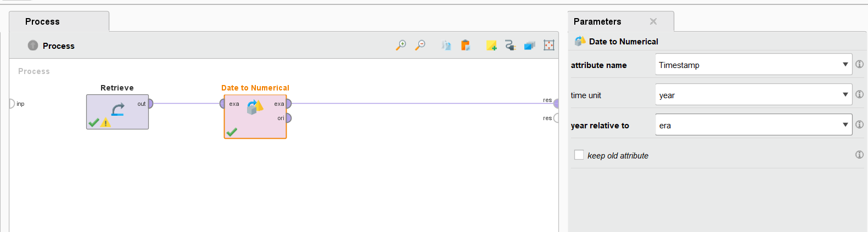Image resolution: width=868 pixels, height=232 pixels.
Task: Show info for year relative to parameter
Action: point(859,125)
